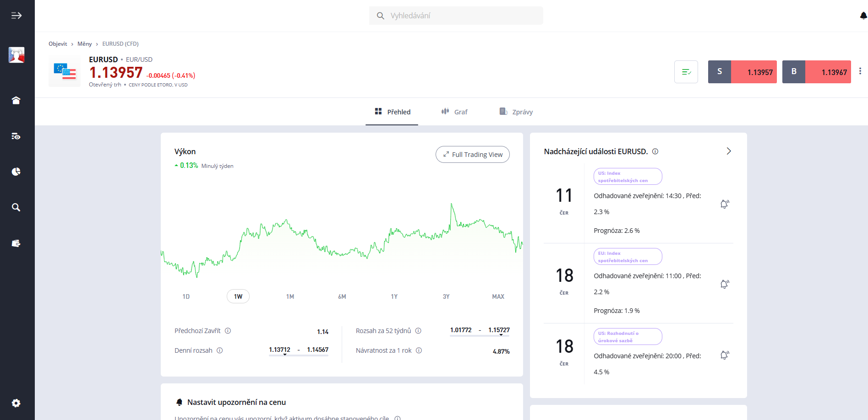Open Settings gear icon in the sidebar
The height and width of the screenshot is (420, 868).
(16, 403)
